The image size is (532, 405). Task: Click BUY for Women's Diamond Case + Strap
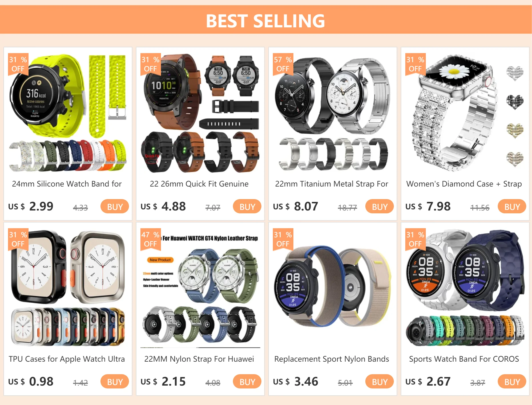pos(512,206)
